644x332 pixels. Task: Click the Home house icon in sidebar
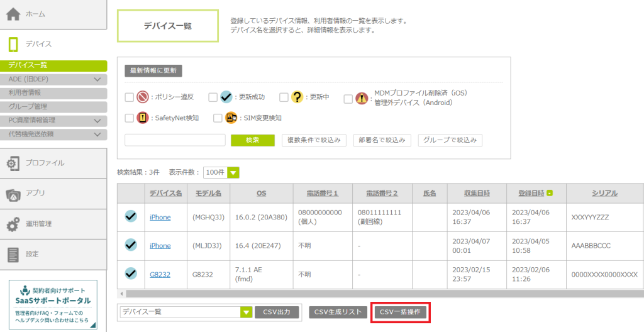(13, 14)
